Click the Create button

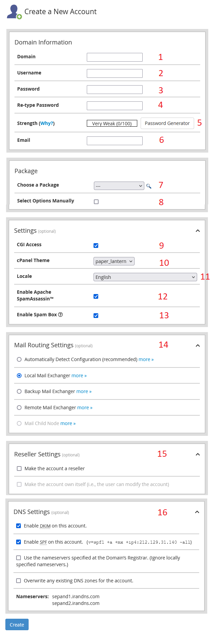[x=17, y=624]
